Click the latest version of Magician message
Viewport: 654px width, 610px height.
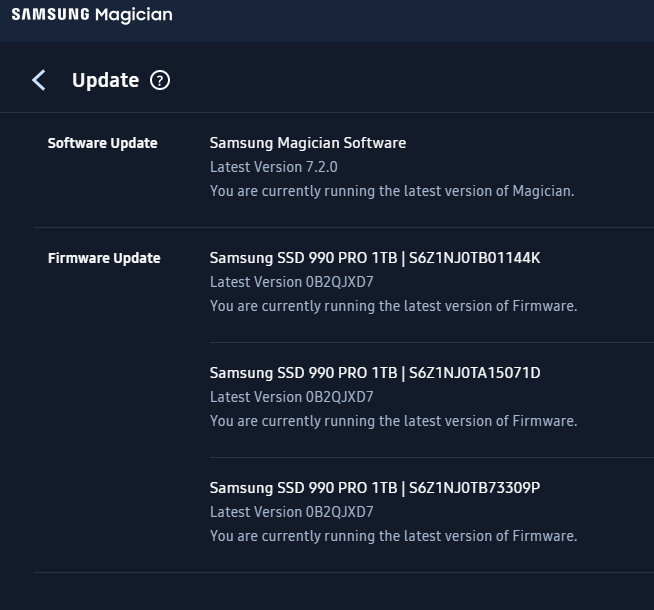(392, 191)
